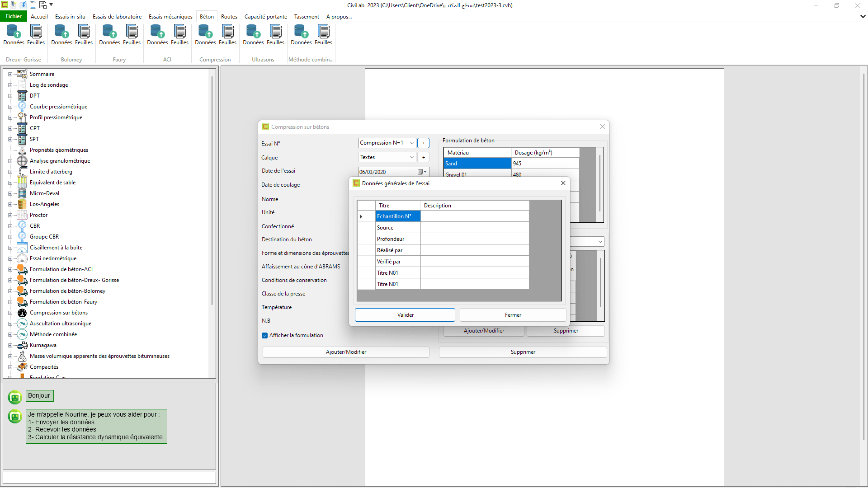
Task: Click the Los-Angeles drum icon
Action: pyautogui.click(x=22, y=204)
